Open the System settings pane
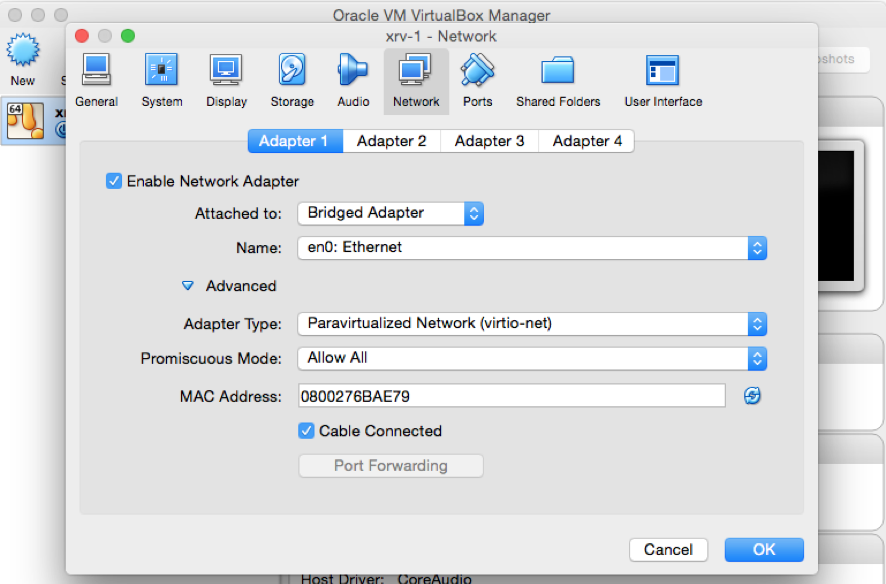Screen dimensions: 886x584 click(x=162, y=81)
